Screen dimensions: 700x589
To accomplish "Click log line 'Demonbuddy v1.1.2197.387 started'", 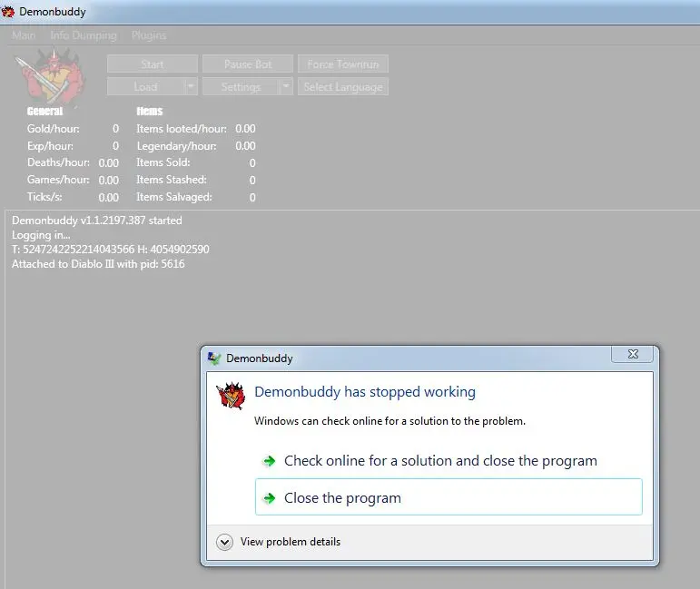I will point(97,221).
